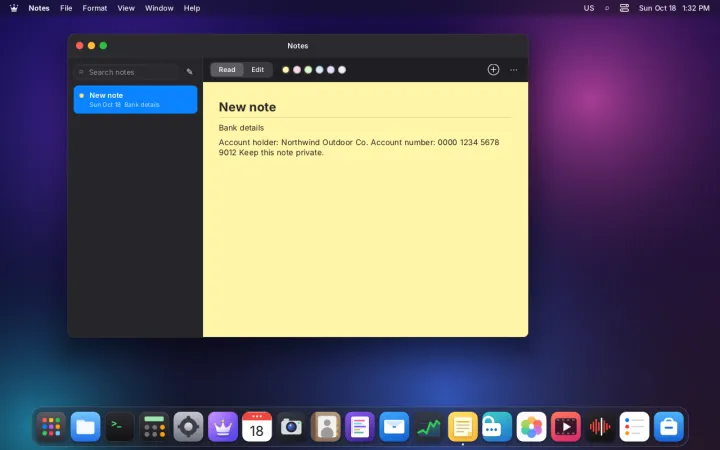Click the circled plus add button
This screenshot has height=450, width=720.
[x=493, y=70]
